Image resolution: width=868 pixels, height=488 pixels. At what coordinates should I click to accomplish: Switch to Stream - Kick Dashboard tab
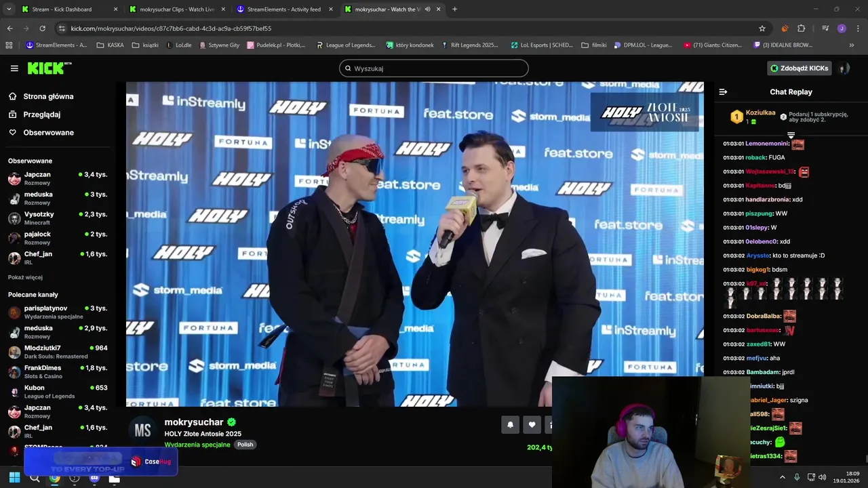pos(68,9)
